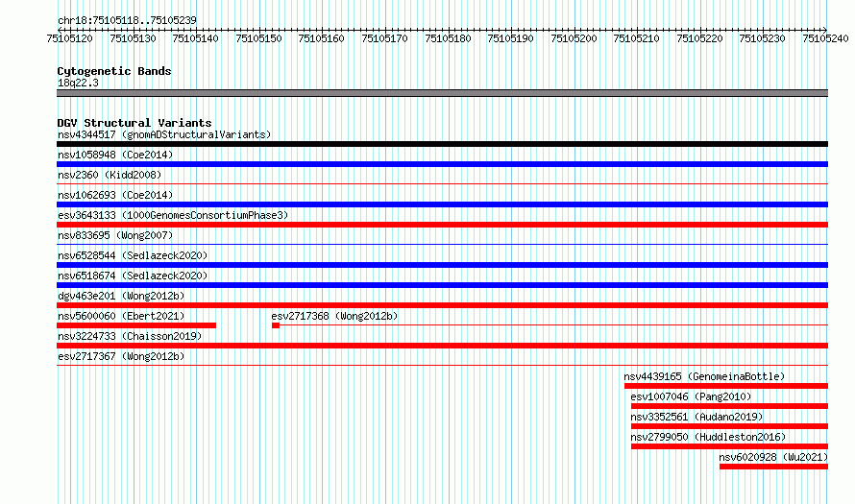855x504 pixels.
Task: Click the nsv4344517 gnomADStructuralVariants label
Action: click(164, 134)
